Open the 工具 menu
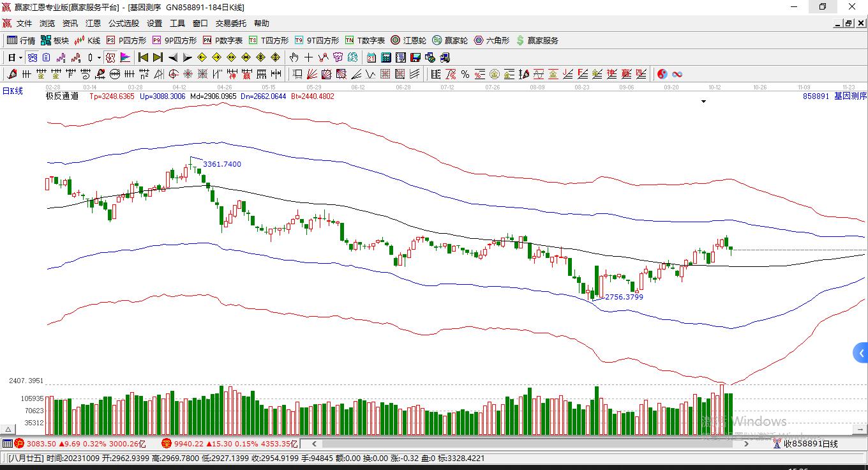The image size is (868, 470). click(x=177, y=23)
